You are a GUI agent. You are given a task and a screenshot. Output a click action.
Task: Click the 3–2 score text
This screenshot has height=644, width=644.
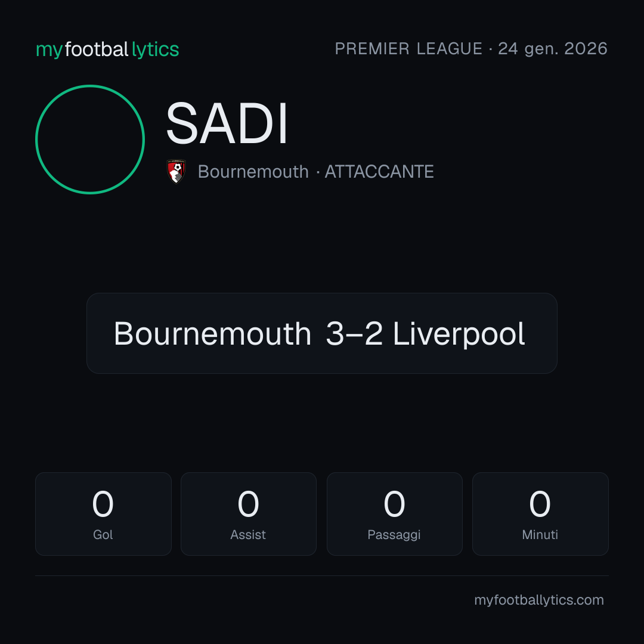pos(354,333)
